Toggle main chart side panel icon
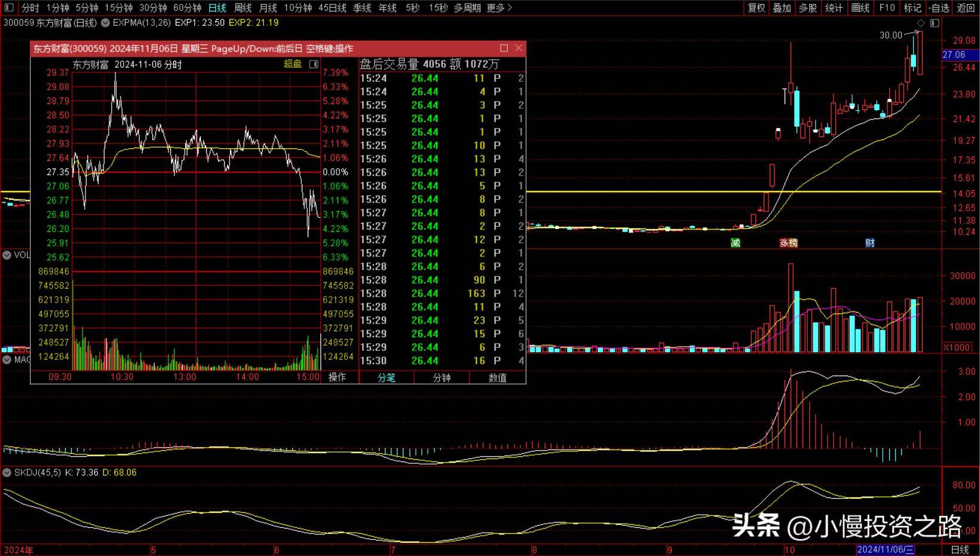This screenshot has width=980, height=556. (935, 23)
